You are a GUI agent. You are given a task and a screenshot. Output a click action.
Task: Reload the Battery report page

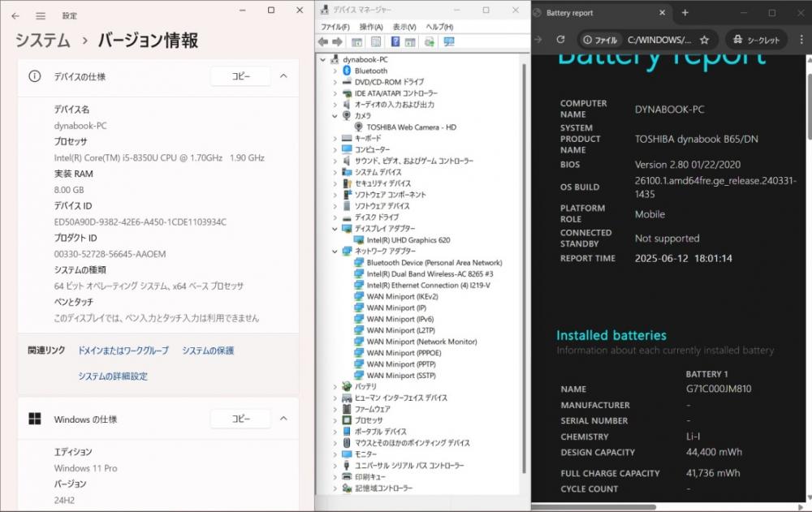[560, 39]
